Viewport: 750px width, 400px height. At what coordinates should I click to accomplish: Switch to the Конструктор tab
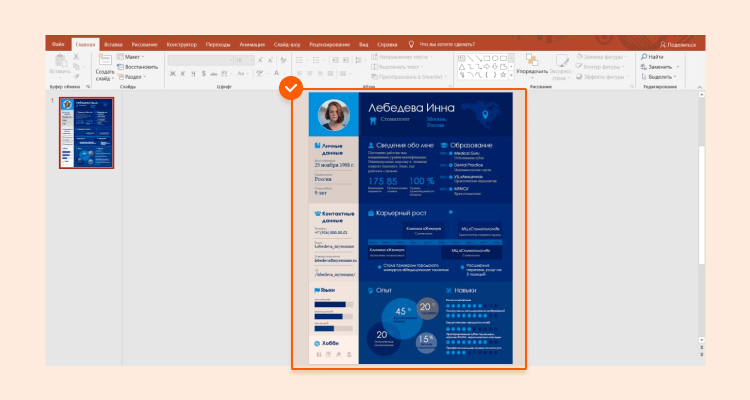(x=181, y=44)
